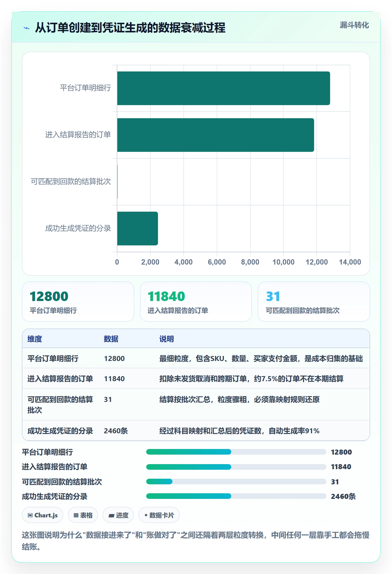This screenshot has height=574, width=392.
Task: Click the 进入结算报告的订单 chart bar
Action: [x=216, y=135]
